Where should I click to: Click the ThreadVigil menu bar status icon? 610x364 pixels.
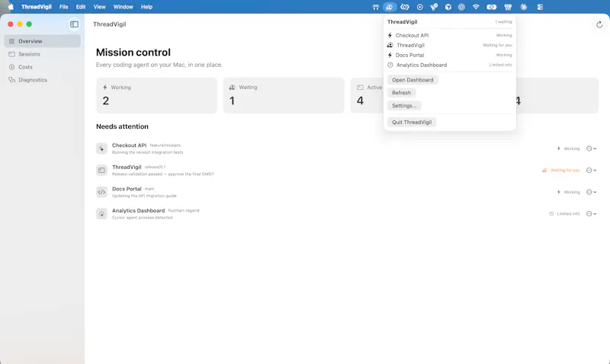[x=389, y=7]
